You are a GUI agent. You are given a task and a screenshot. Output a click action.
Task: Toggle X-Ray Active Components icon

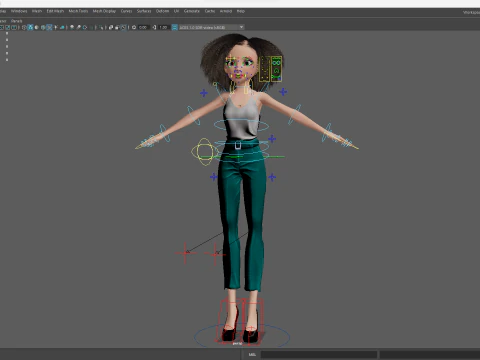pos(117,27)
